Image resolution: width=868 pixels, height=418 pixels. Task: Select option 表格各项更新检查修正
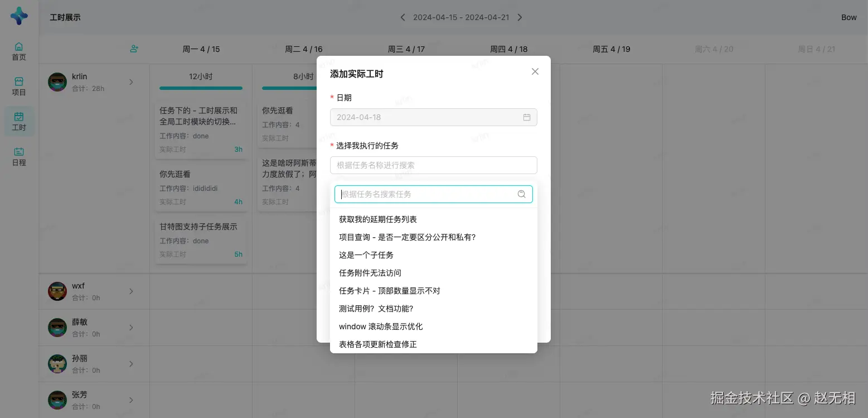coord(434,344)
